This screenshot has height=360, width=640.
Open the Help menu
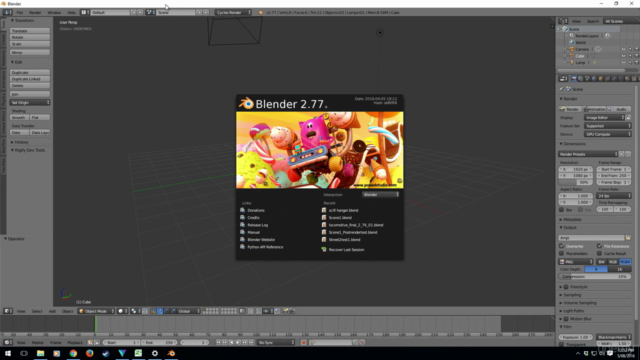tap(71, 13)
